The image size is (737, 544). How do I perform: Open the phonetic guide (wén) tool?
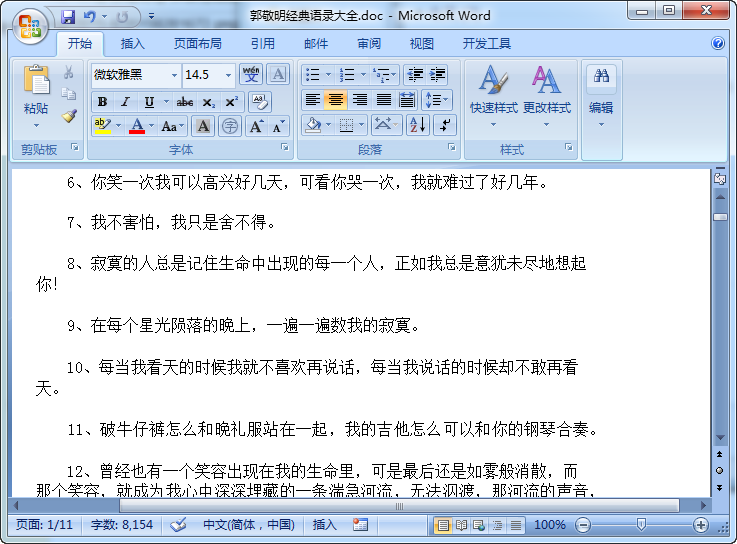coord(251,74)
